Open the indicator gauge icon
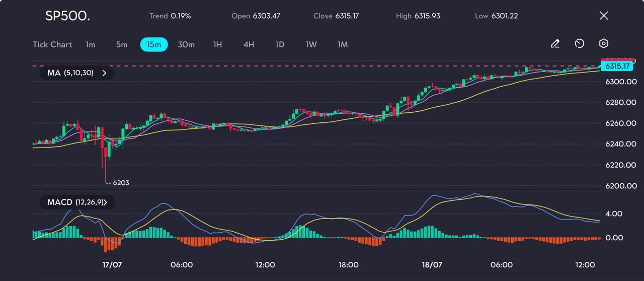 [x=579, y=44]
